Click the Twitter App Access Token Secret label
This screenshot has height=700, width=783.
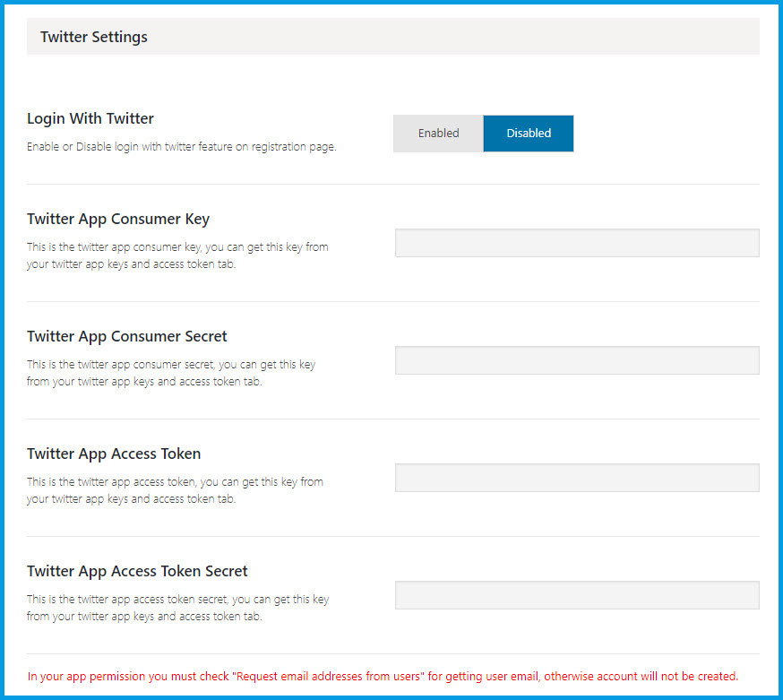tap(137, 571)
